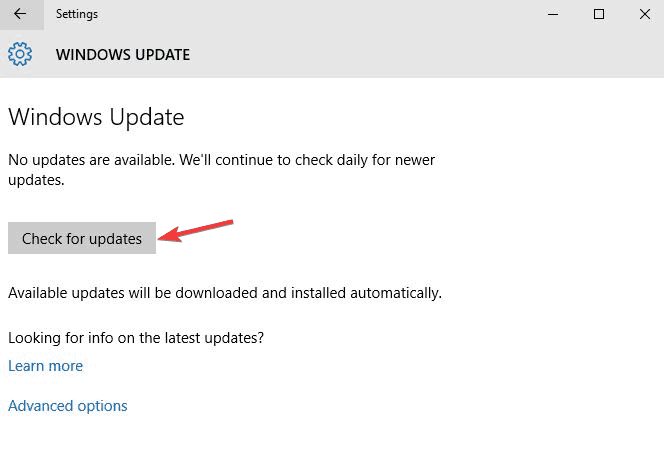Click 'Looking for info on the latest updates?'
This screenshot has width=664, height=465.
(135, 338)
